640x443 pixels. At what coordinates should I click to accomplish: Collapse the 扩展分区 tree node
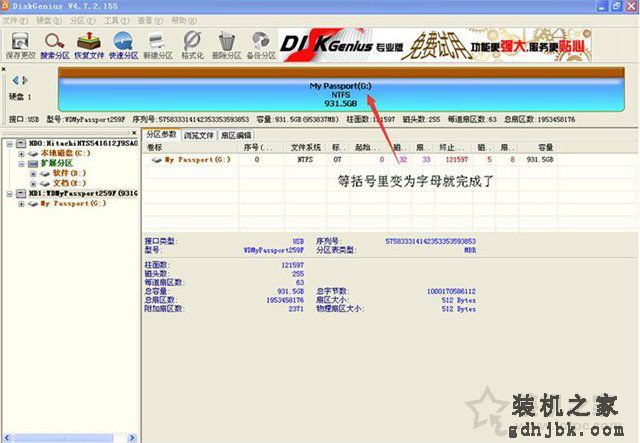[22, 164]
